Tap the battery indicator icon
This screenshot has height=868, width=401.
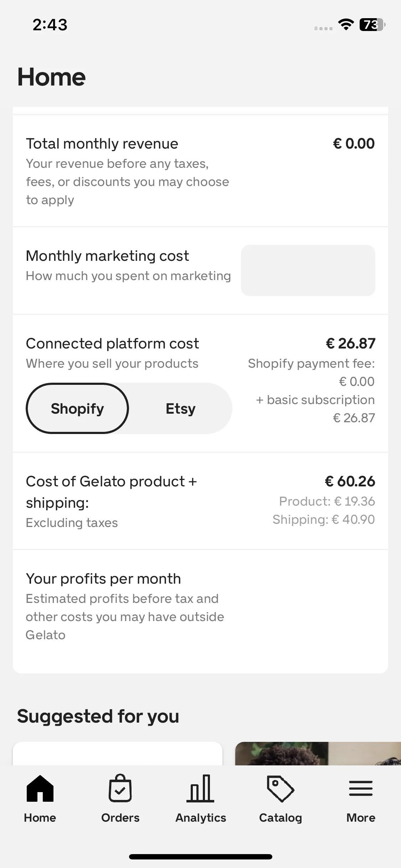[372, 25]
